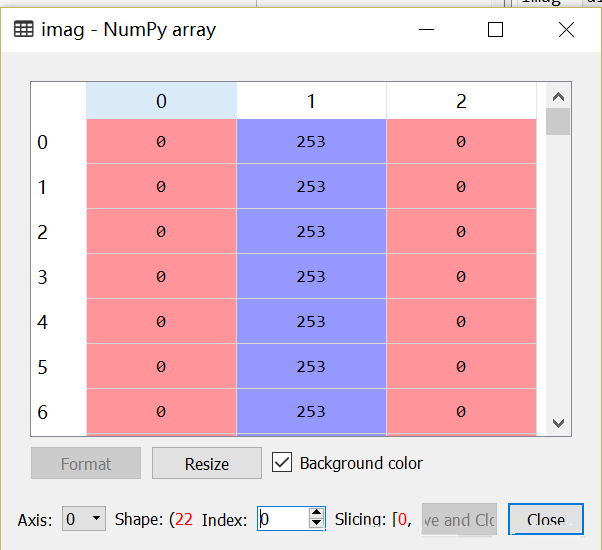Click the Index input field

point(282,519)
